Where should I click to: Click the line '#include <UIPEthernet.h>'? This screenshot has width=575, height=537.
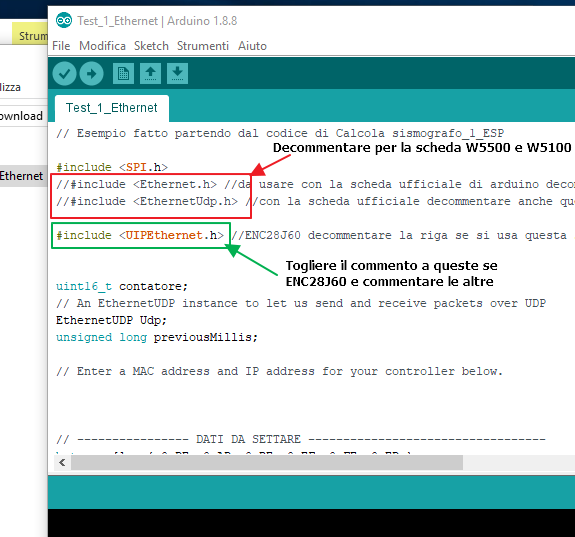tap(140, 235)
